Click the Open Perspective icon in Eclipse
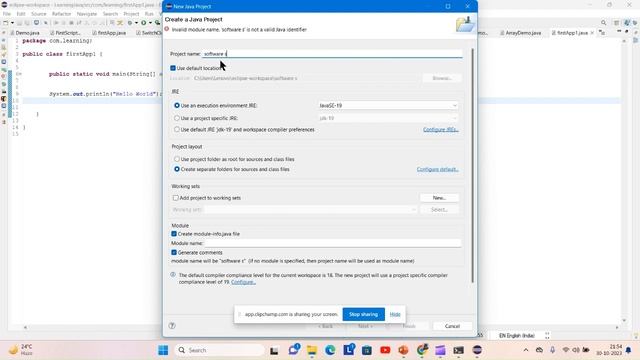Image resolution: width=640 pixels, height=360 pixels. coord(617,23)
